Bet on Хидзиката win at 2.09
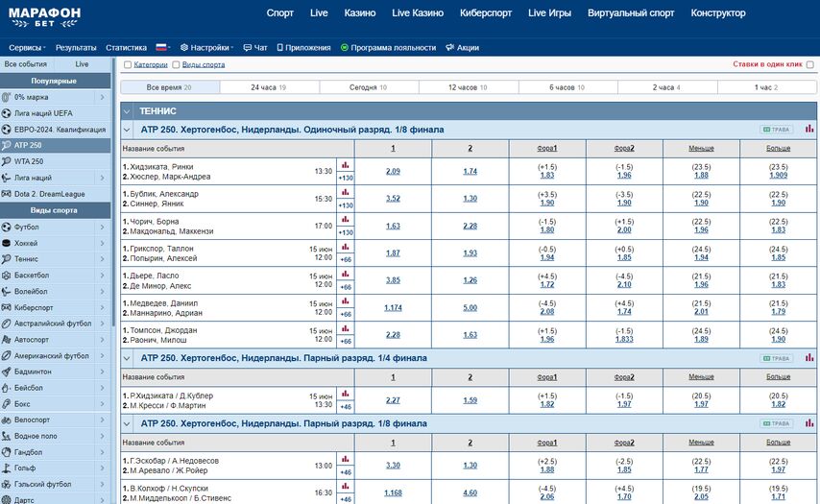Screen dimensions: 820x504 [x=393, y=172]
